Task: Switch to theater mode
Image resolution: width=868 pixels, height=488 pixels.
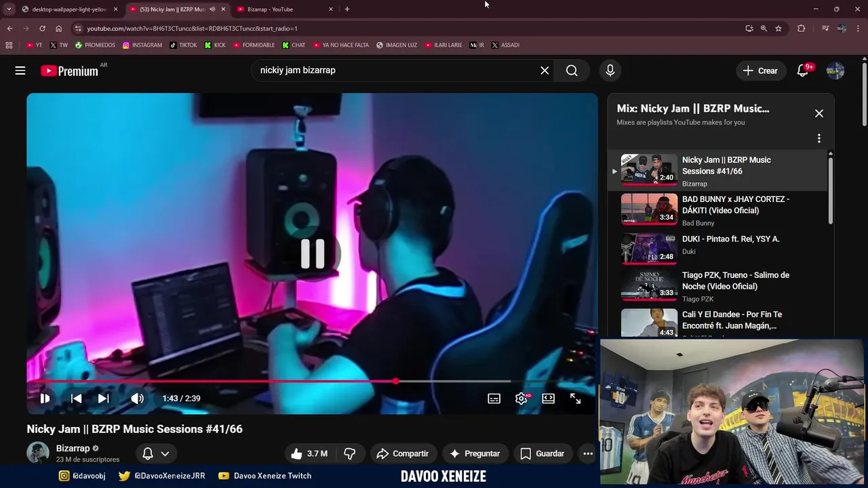Action: [x=549, y=399]
